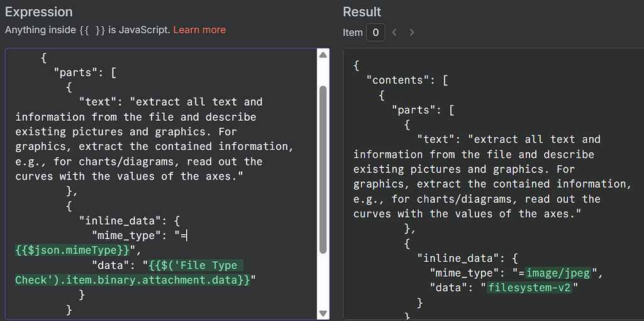The width and height of the screenshot is (644, 321).
Task: Click the Expression panel heading
Action: pyautogui.click(x=38, y=12)
